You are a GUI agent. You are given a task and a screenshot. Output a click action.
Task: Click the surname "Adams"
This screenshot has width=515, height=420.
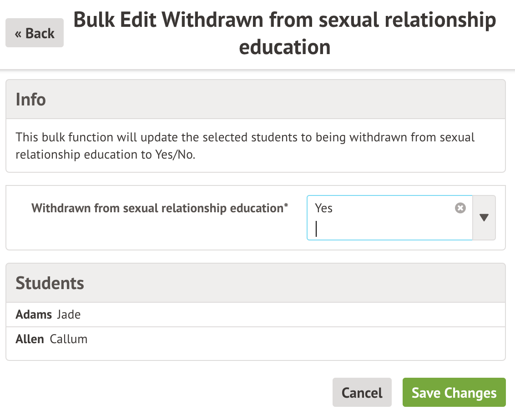34,315
